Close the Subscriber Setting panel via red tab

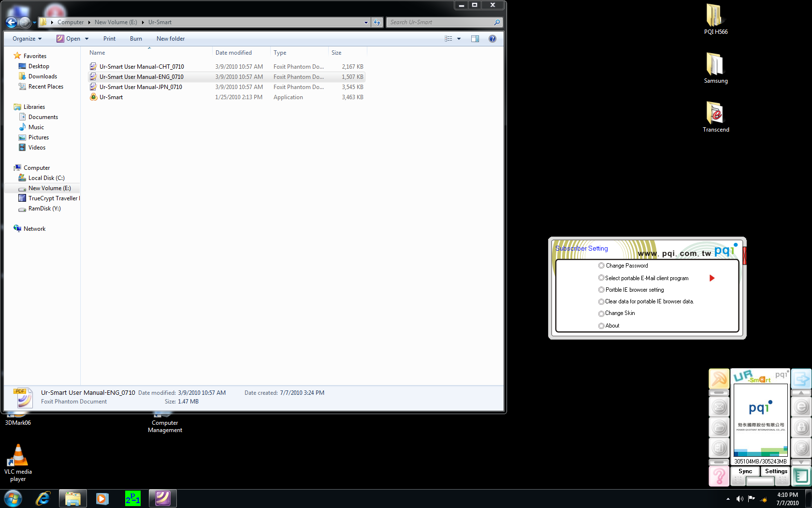[x=744, y=255]
